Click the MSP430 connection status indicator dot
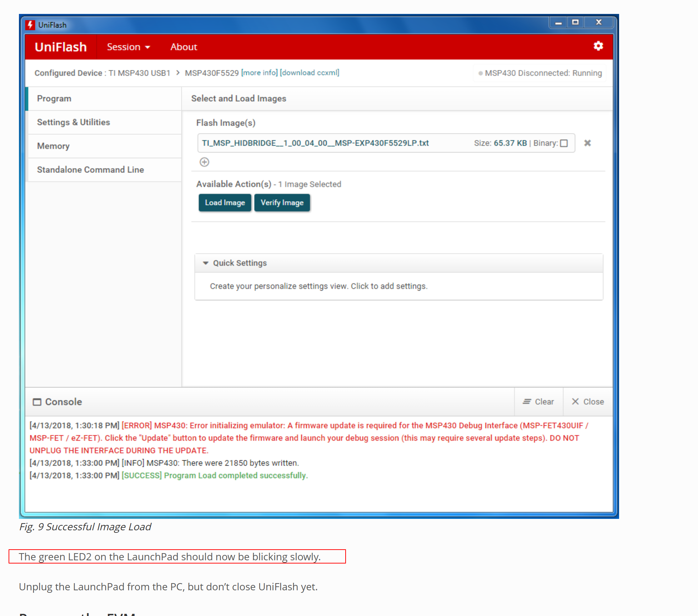This screenshot has width=698, height=616. (x=481, y=73)
